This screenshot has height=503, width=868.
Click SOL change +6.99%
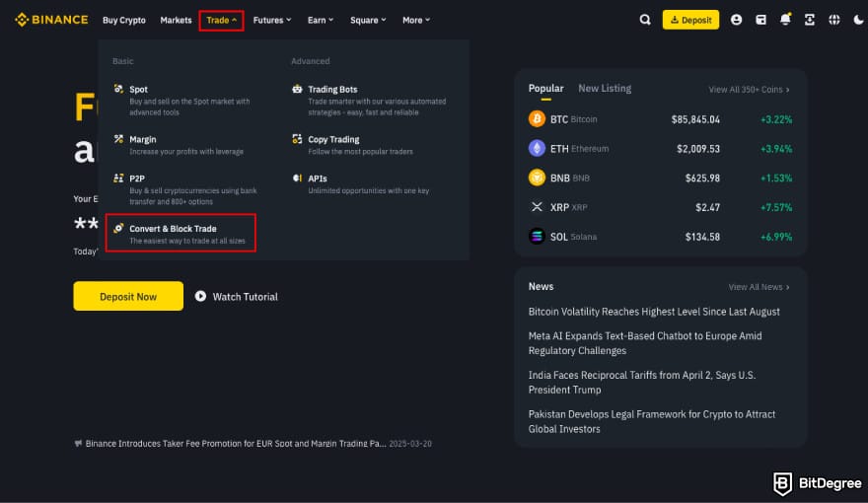pos(776,237)
